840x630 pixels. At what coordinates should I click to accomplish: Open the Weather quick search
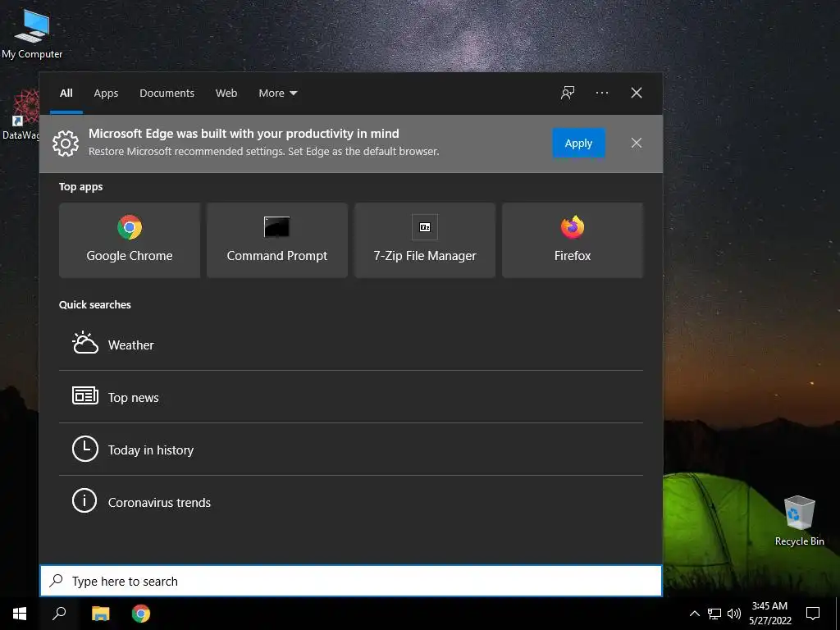click(x=351, y=345)
